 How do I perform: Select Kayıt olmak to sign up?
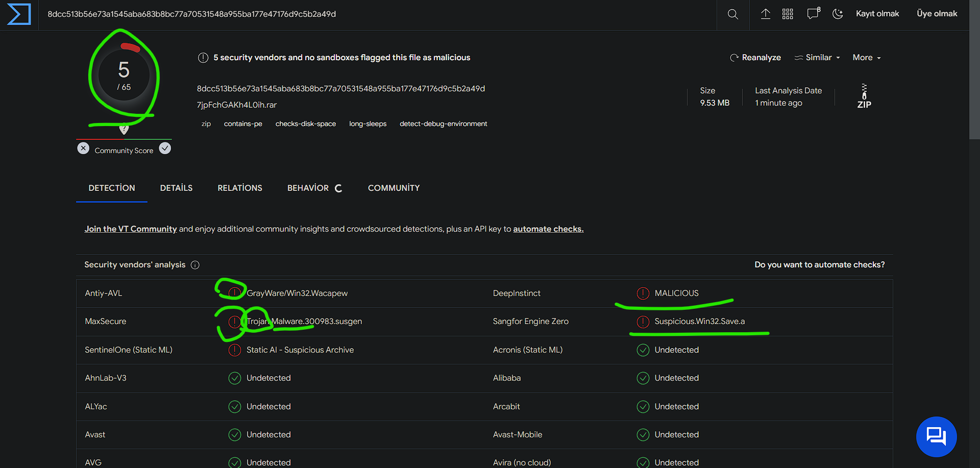tap(877, 14)
